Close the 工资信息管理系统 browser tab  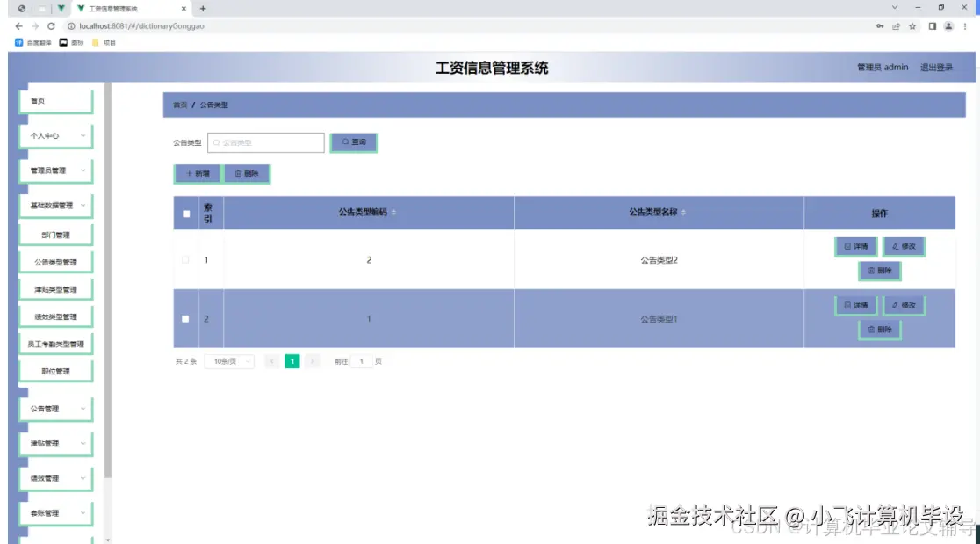click(x=184, y=9)
